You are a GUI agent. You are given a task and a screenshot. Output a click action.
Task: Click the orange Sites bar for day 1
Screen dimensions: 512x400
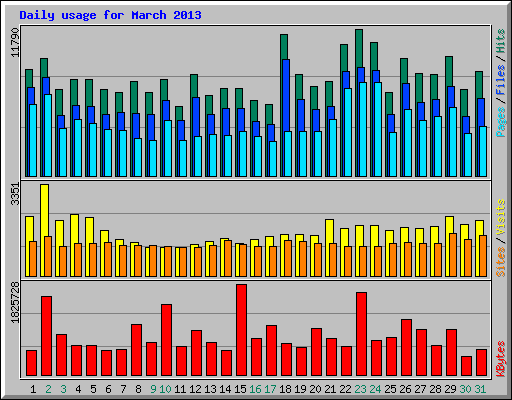pyautogui.click(x=33, y=259)
